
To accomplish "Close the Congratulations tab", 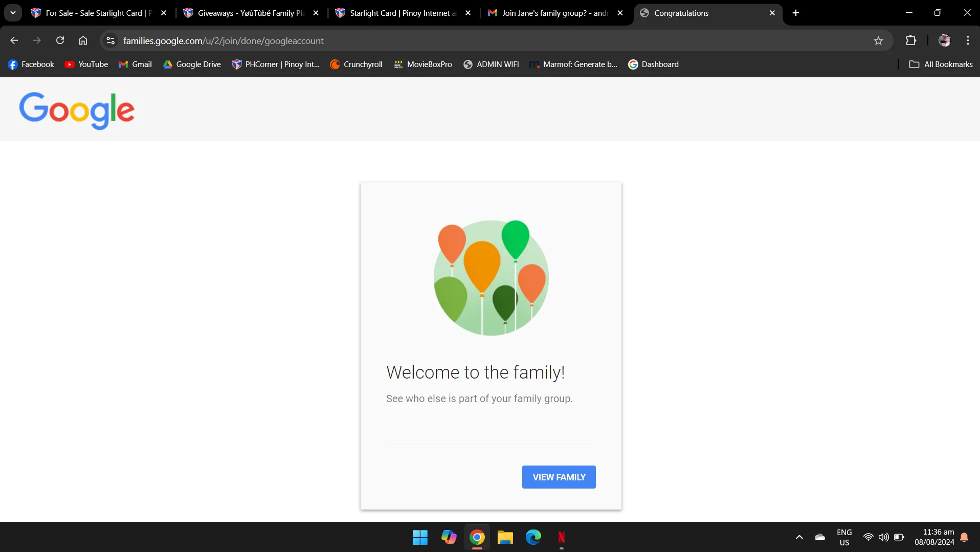I will pos(772,13).
